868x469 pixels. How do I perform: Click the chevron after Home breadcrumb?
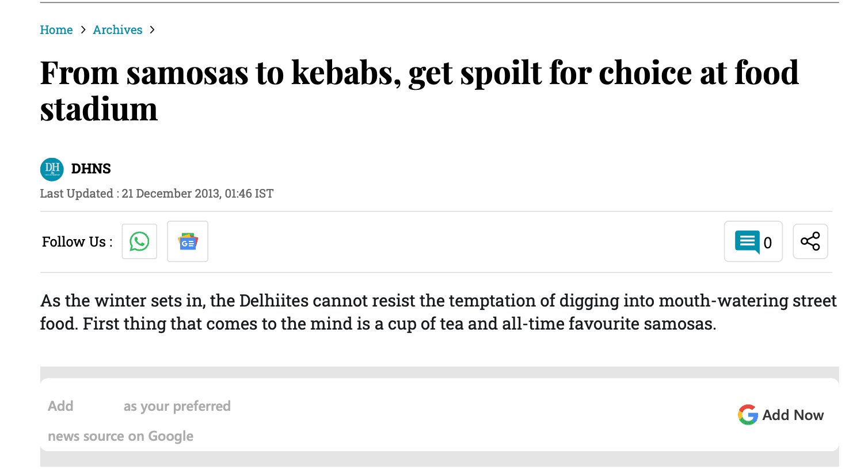pos(83,30)
